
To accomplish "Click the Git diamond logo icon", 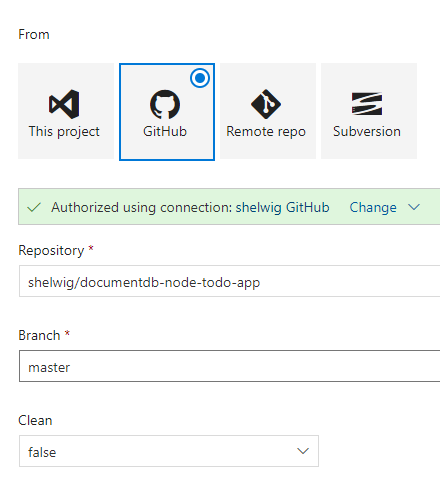I will [266, 104].
